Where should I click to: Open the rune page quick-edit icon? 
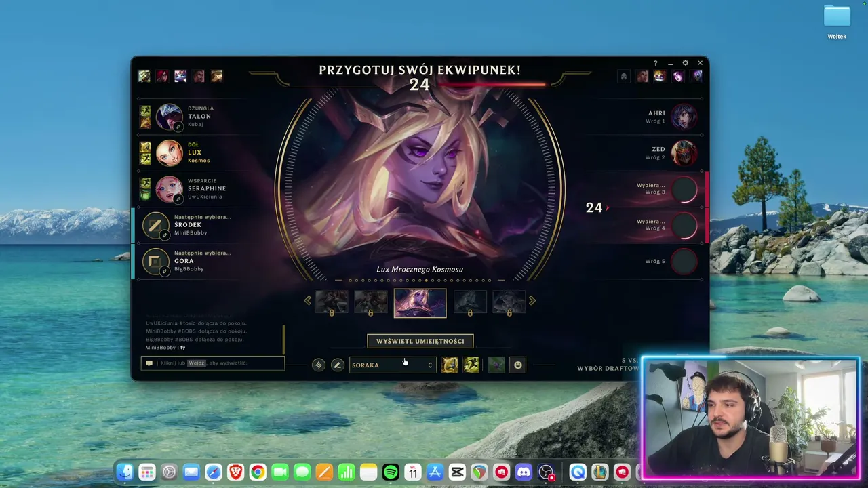[319, 365]
